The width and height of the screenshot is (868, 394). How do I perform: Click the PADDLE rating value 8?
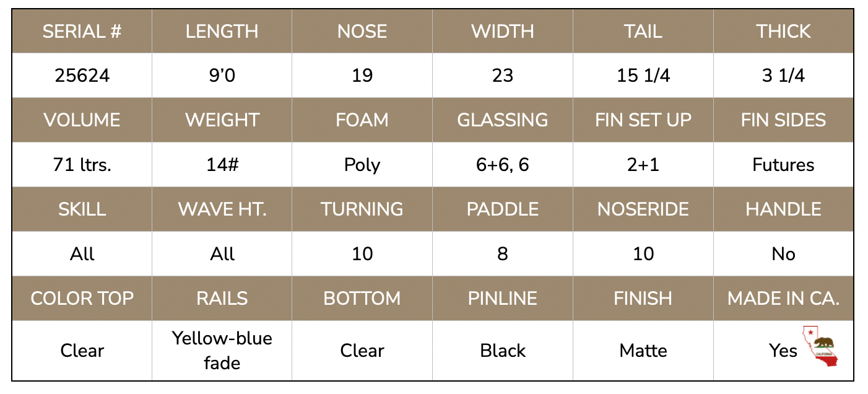coord(503,254)
